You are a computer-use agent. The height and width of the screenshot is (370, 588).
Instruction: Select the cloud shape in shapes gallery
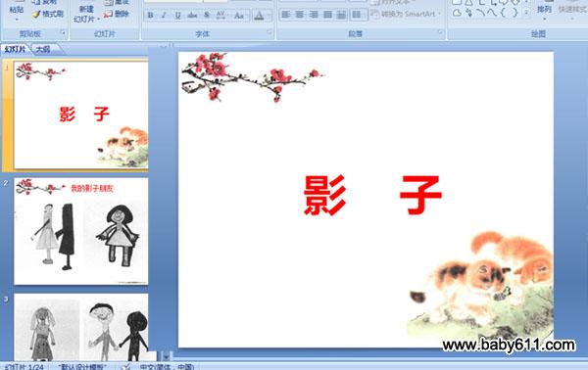[457, 13]
